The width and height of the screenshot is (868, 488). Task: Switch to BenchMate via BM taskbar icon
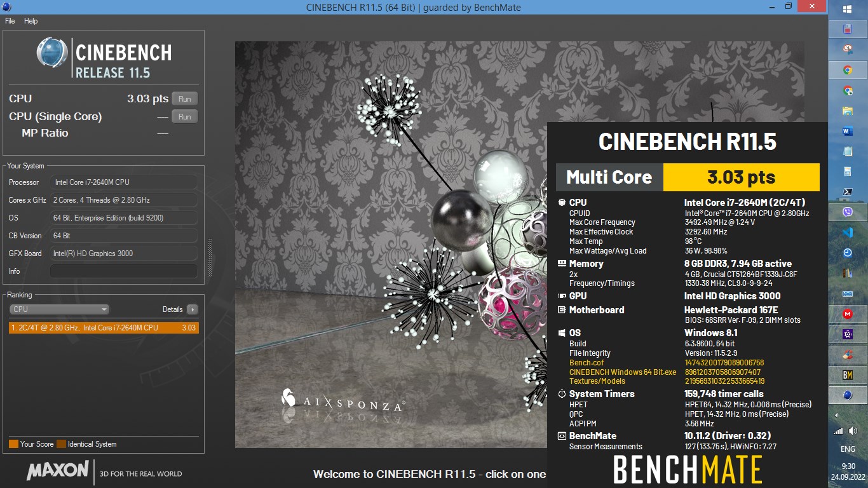(847, 375)
